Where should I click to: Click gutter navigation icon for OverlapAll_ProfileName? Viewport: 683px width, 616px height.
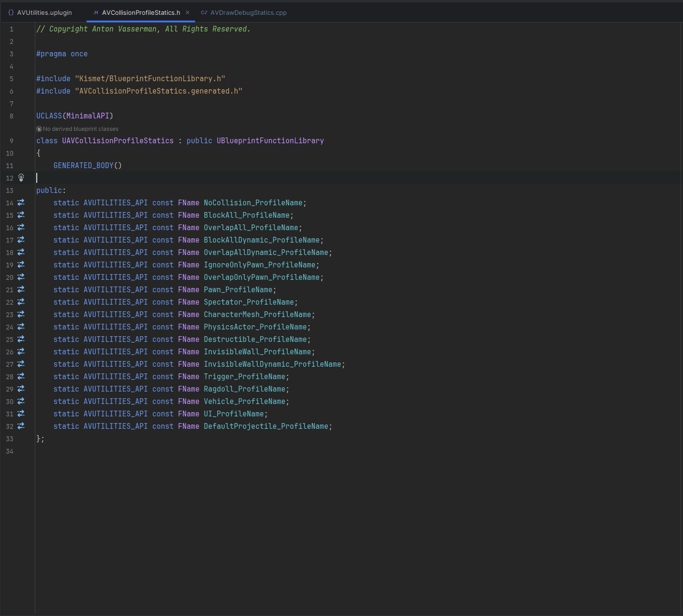(21, 227)
